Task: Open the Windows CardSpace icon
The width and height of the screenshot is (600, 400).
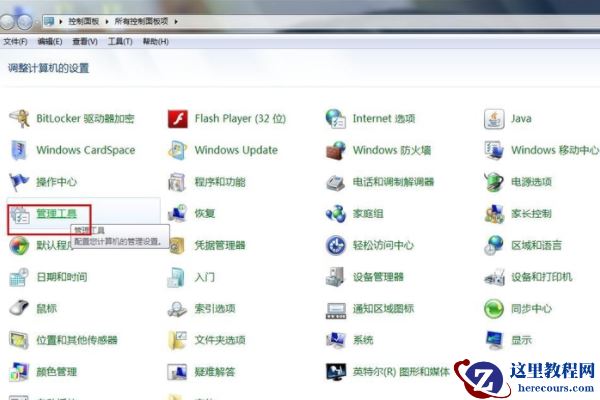Action: 19,150
